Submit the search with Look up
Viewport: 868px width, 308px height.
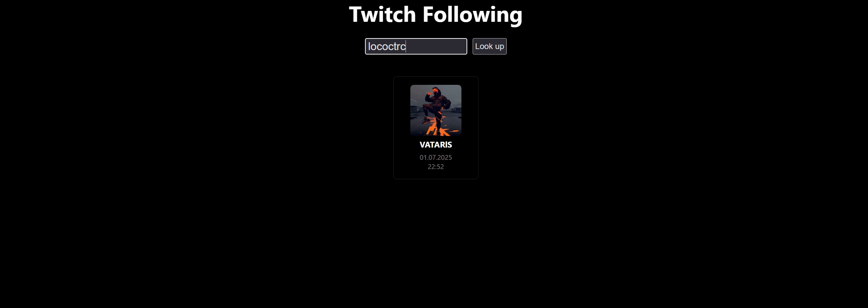click(489, 46)
